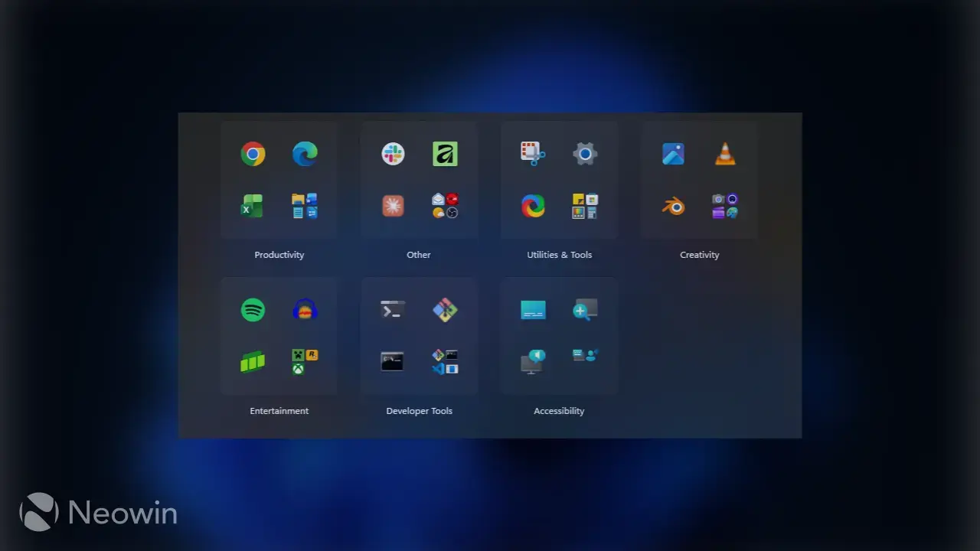Image resolution: width=980 pixels, height=551 pixels.
Task: Open Live captions teal icon
Action: [533, 310]
